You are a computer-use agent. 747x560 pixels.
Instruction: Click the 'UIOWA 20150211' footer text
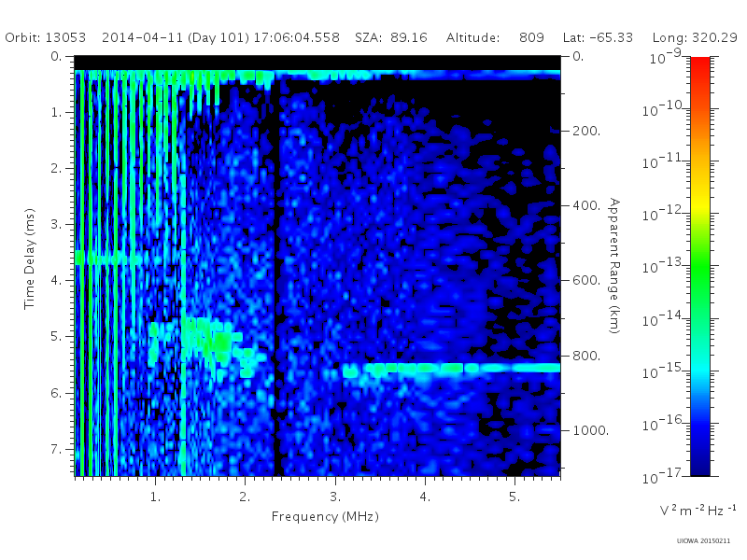pyautogui.click(x=703, y=541)
